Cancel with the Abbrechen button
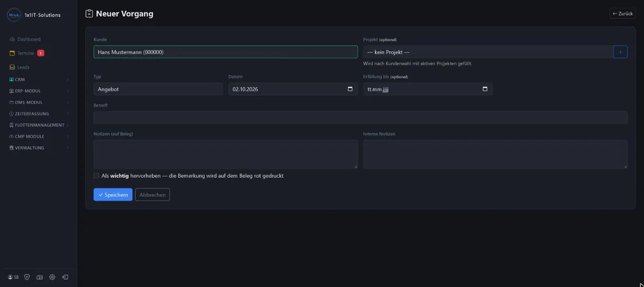The height and width of the screenshot is (287, 644). pyautogui.click(x=152, y=195)
